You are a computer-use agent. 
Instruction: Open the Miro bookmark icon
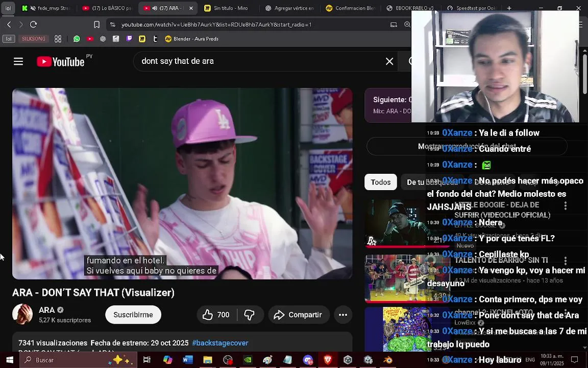[142, 39]
